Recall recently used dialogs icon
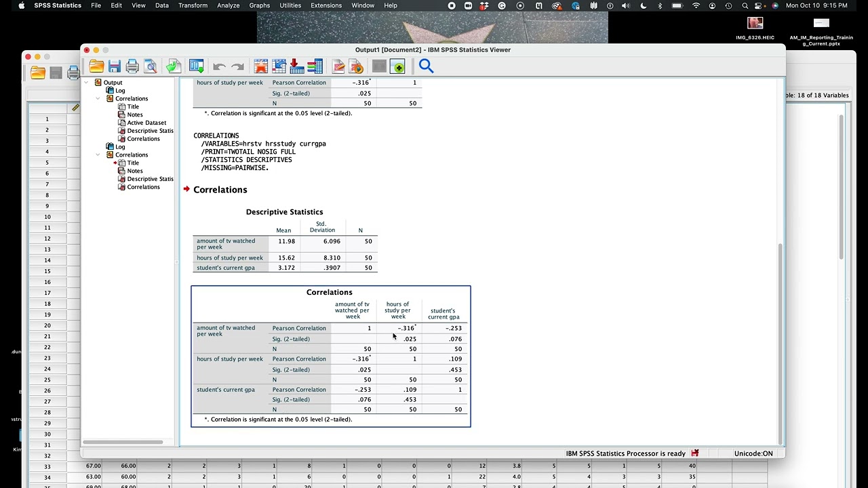 click(196, 66)
